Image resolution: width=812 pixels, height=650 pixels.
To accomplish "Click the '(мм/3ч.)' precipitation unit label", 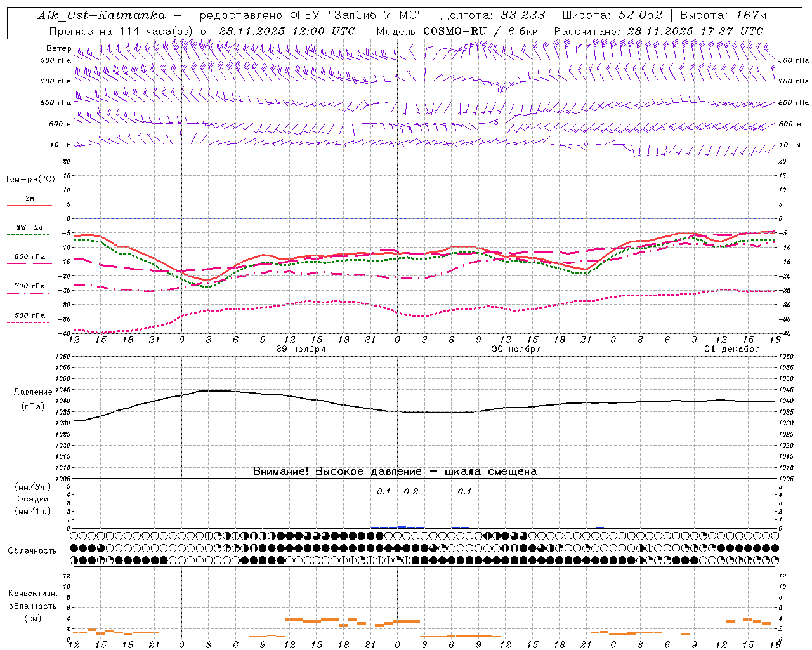I will coord(33,487).
